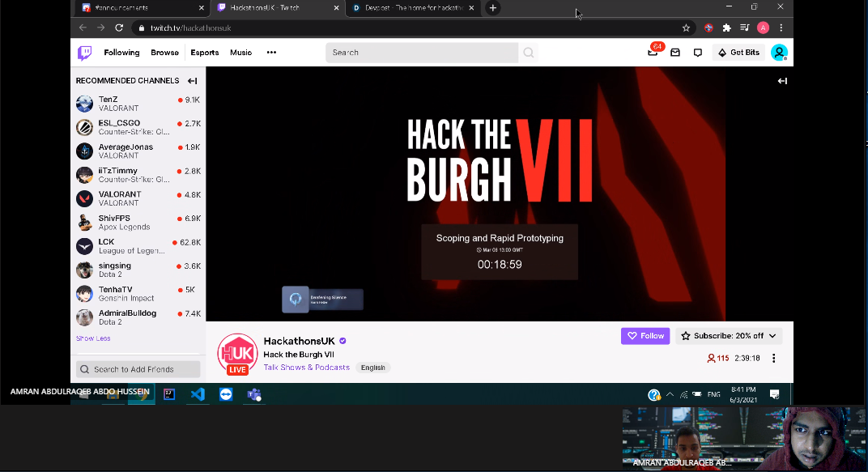The height and width of the screenshot is (472, 868).
Task: Open Chrome media controls icon
Action: [745, 28]
